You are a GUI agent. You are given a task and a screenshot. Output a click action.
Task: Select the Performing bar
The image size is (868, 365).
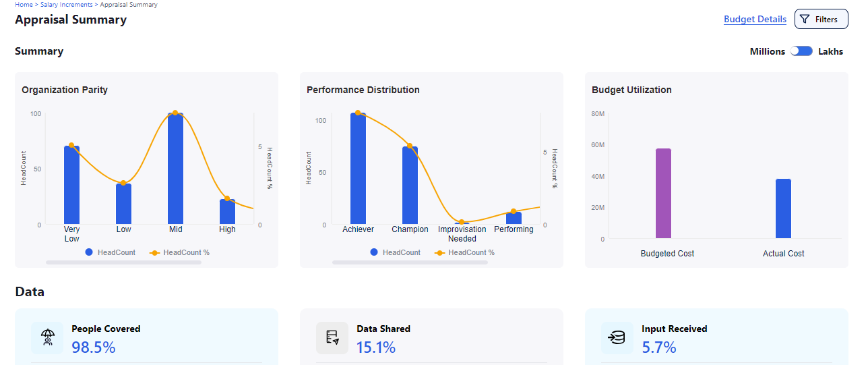click(514, 218)
